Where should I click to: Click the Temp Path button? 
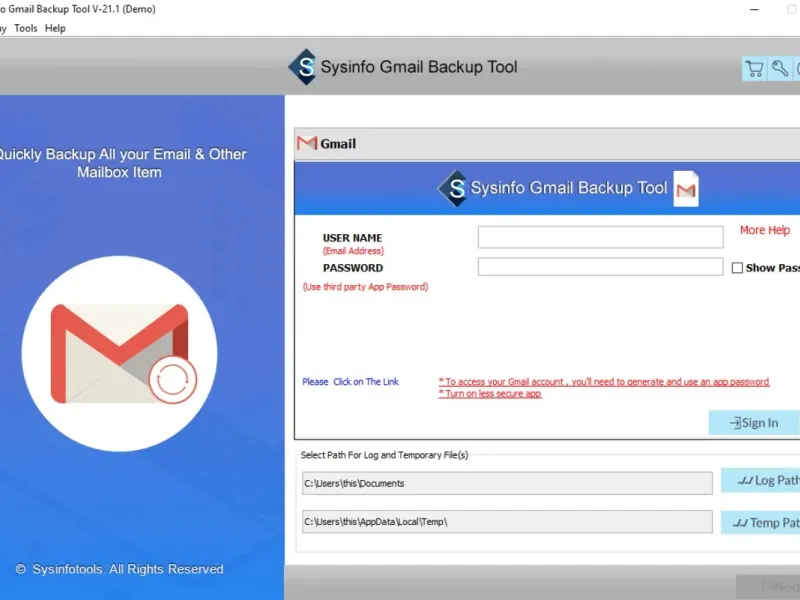click(760, 522)
